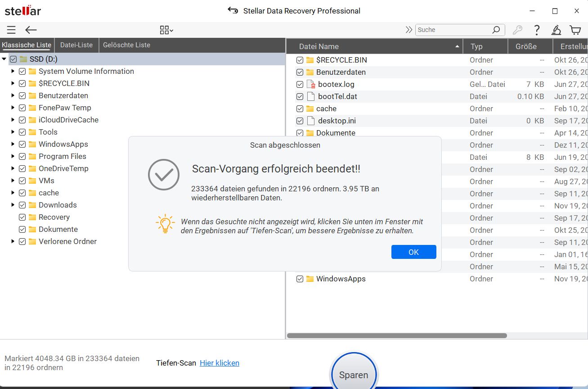
Task: Collapse the SSD (D:) tree node
Action: pos(4,59)
